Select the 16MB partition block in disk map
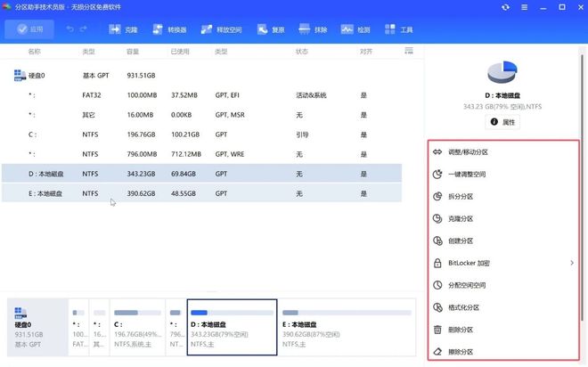588x367 pixels. point(100,327)
